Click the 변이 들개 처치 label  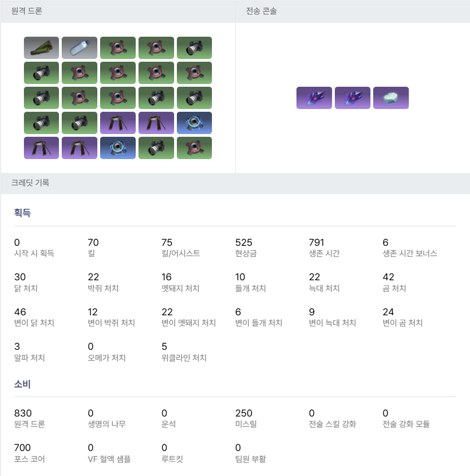click(259, 323)
